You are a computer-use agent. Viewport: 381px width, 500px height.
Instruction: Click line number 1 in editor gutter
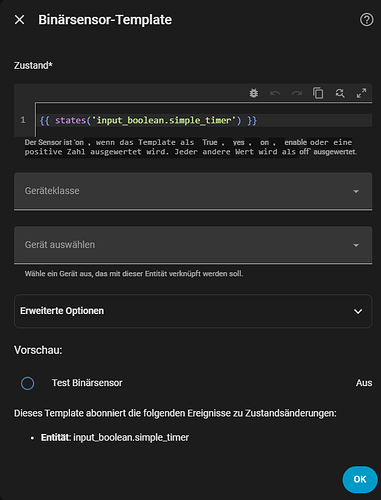pyautogui.click(x=23, y=120)
